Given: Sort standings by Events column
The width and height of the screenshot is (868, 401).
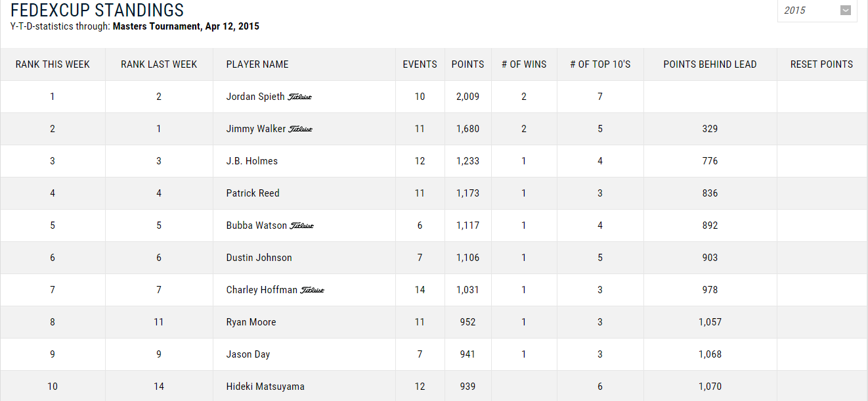Looking at the screenshot, I should click(x=420, y=64).
